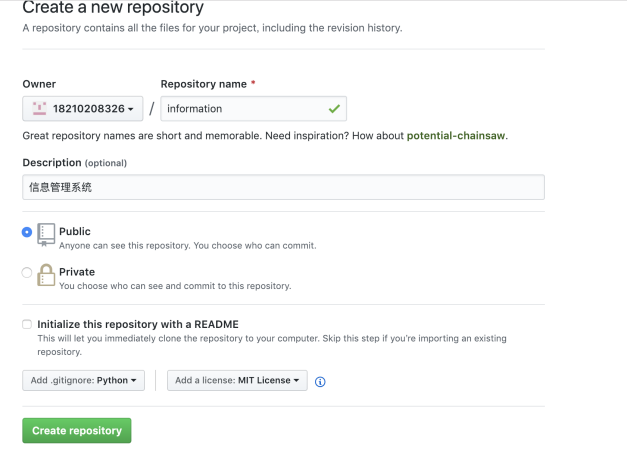This screenshot has height=462, width=628.
Task: Click the Repository name label
Action: (x=203, y=84)
